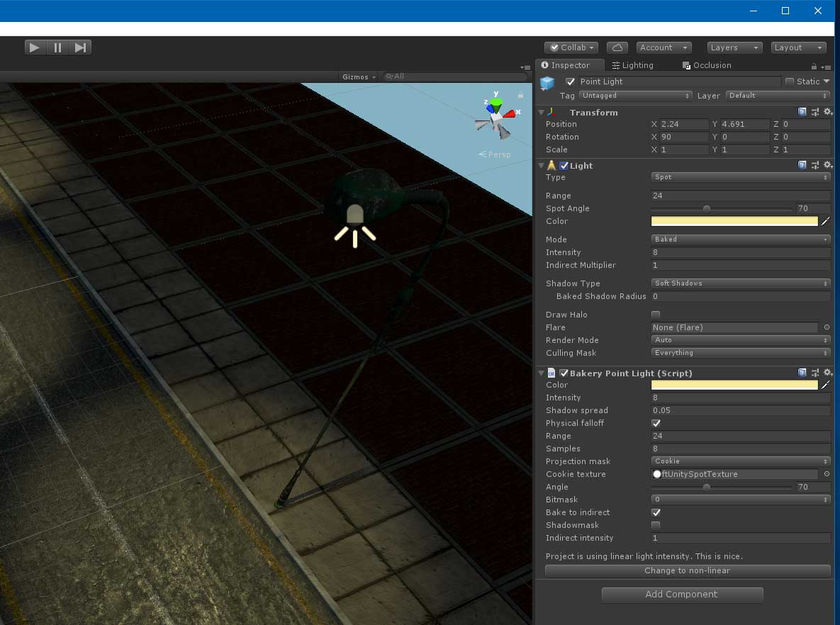Open the Transform component settings gear icon
The image size is (840, 625).
828,112
